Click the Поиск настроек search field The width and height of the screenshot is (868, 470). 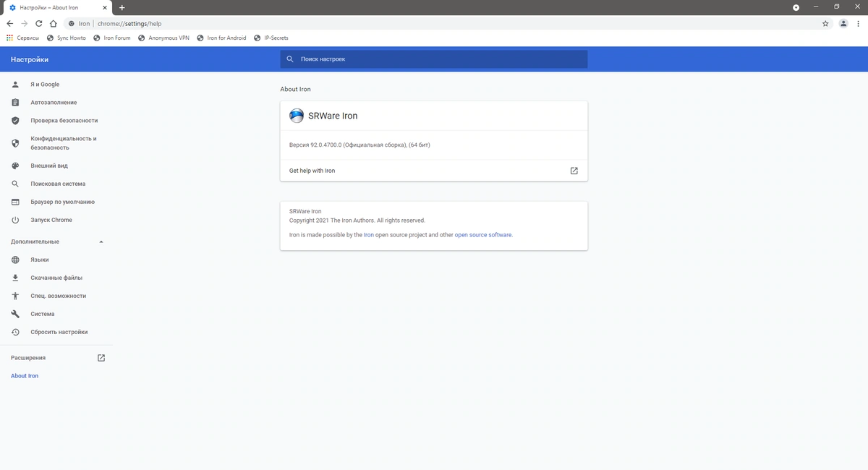pos(434,59)
